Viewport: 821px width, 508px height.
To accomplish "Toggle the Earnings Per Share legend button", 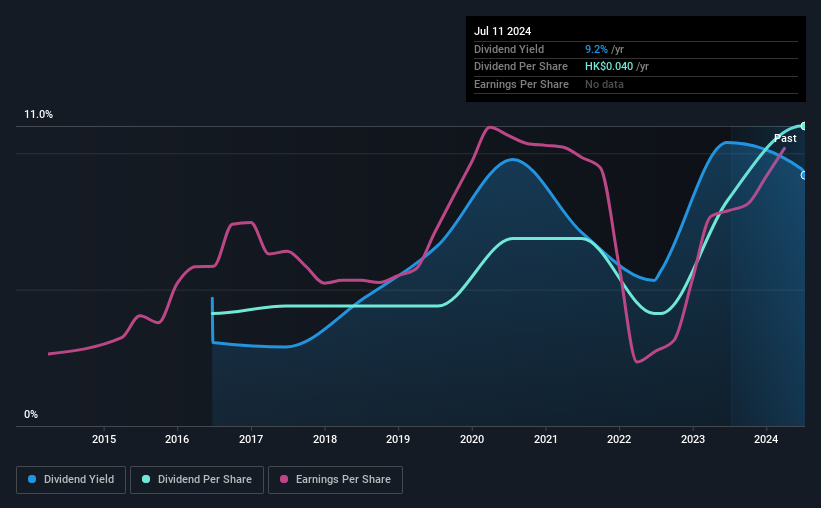I will (335, 480).
